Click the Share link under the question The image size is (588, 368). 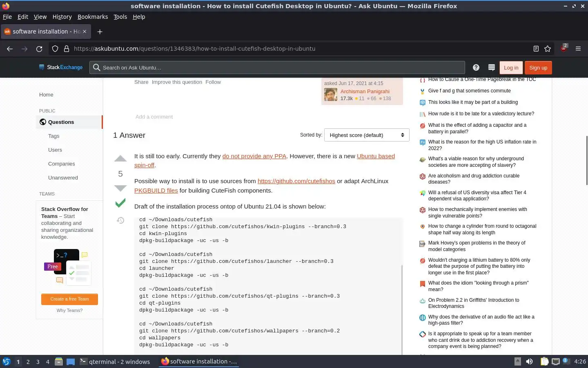click(141, 82)
